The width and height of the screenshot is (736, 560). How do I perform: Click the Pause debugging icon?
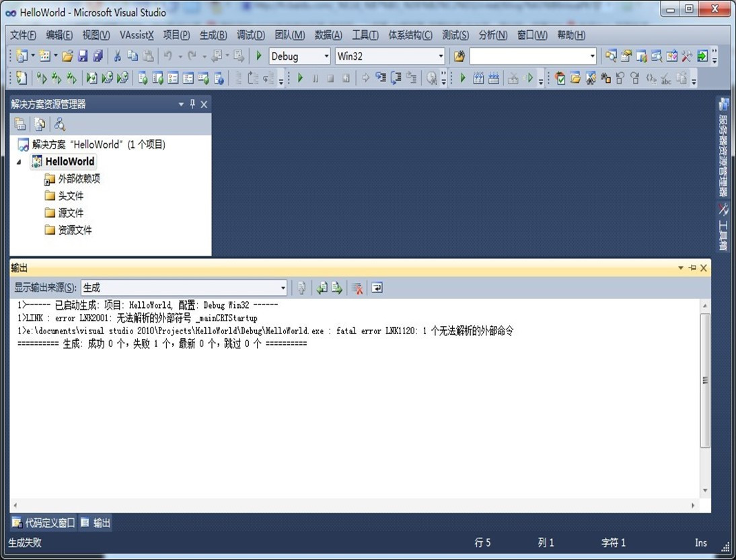316,79
